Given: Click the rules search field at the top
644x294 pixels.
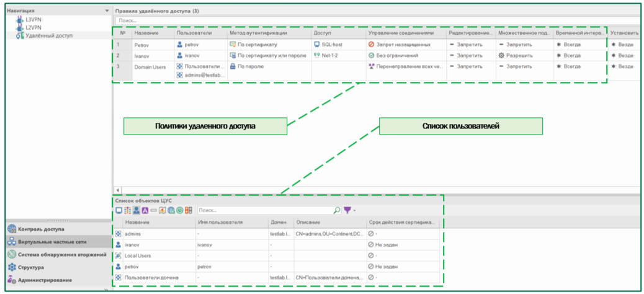Looking at the screenshot, I should click(x=378, y=20).
